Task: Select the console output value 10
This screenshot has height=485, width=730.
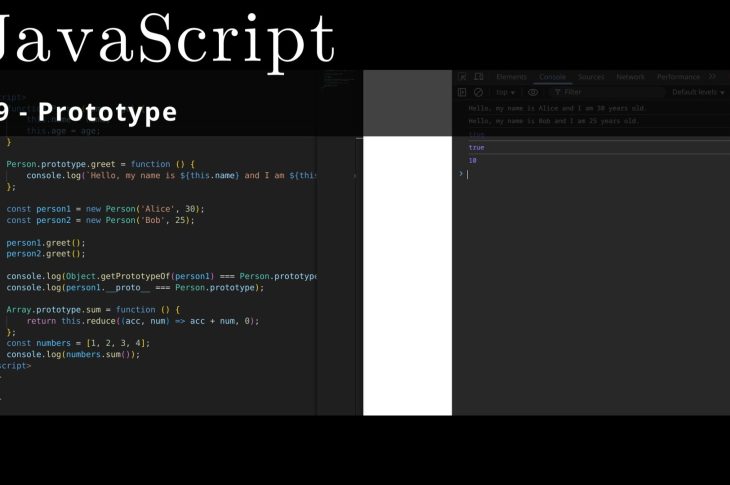Action: point(473,160)
